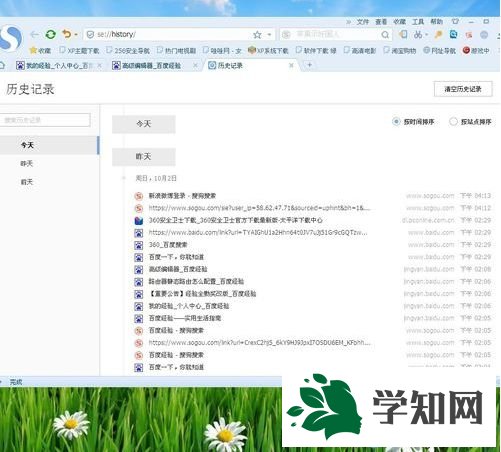The image size is (501, 452).
Task: Open the address bar dropdown arrow
Action: tap(269, 35)
